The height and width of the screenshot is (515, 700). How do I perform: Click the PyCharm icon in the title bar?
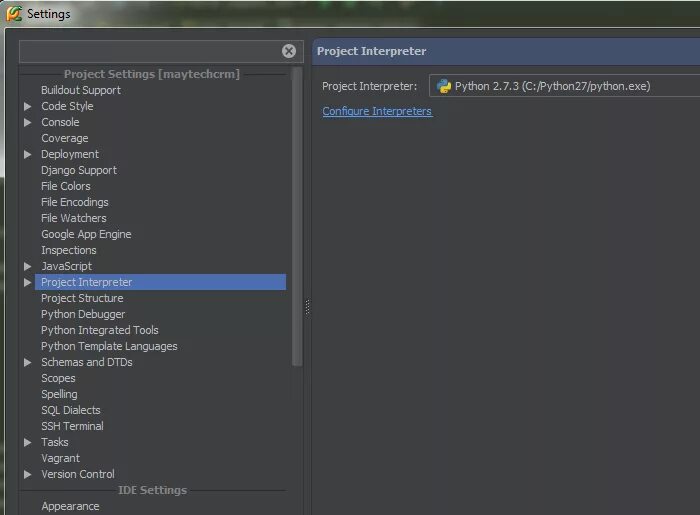coord(14,13)
